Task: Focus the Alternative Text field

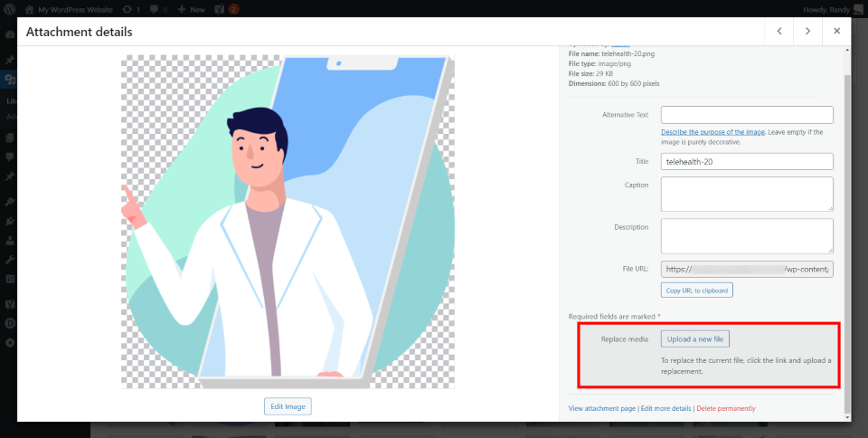Action: point(747,115)
